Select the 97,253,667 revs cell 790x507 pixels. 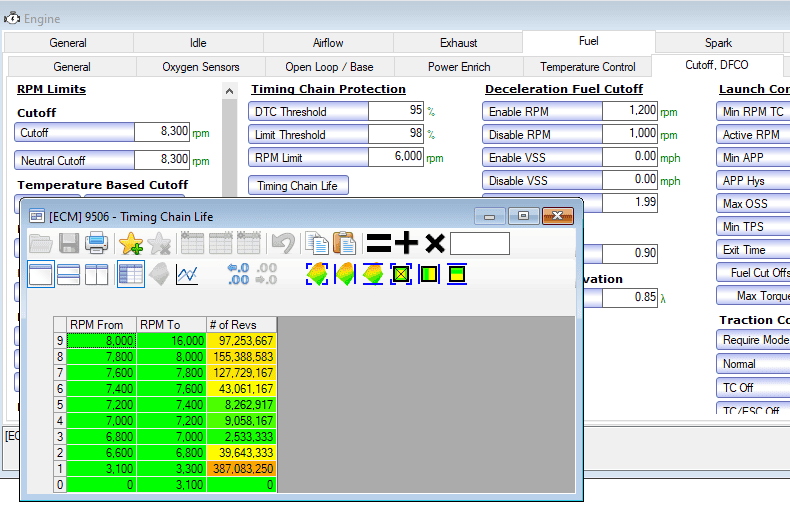[x=242, y=341]
